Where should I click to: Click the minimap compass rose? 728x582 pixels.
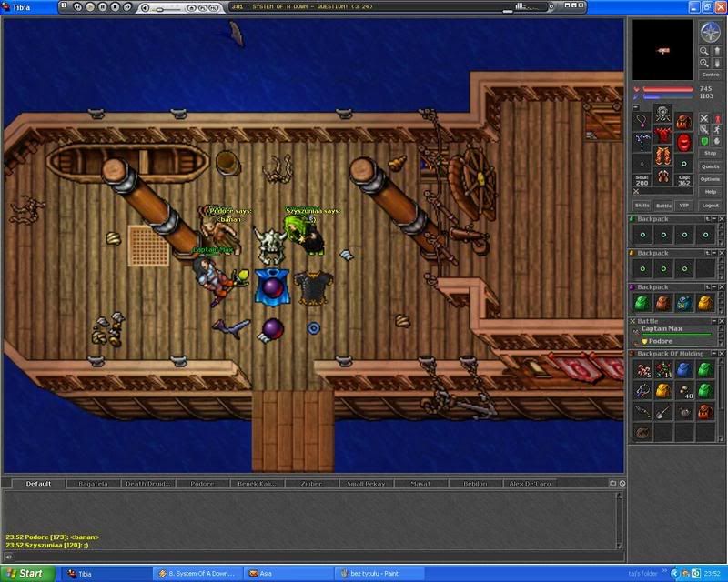click(x=710, y=32)
